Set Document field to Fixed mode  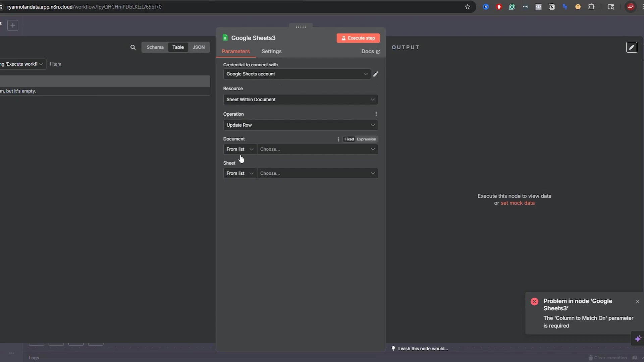click(x=349, y=139)
